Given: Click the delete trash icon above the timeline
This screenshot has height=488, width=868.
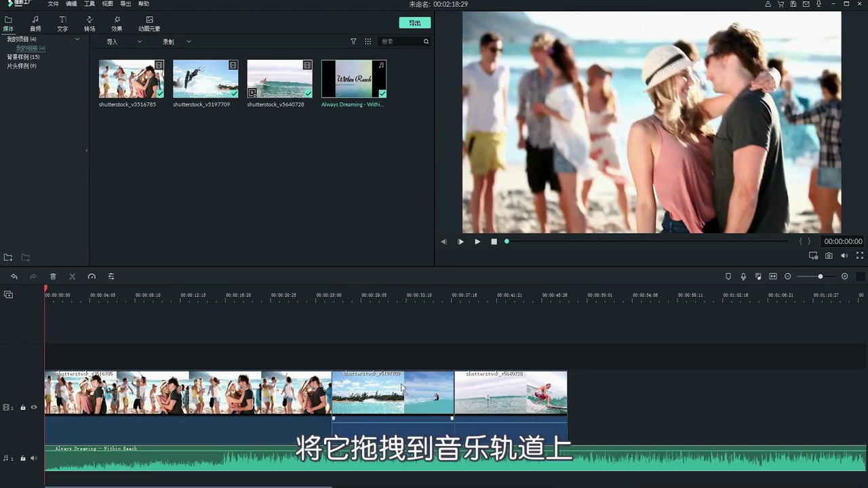Looking at the screenshot, I should click(54, 277).
